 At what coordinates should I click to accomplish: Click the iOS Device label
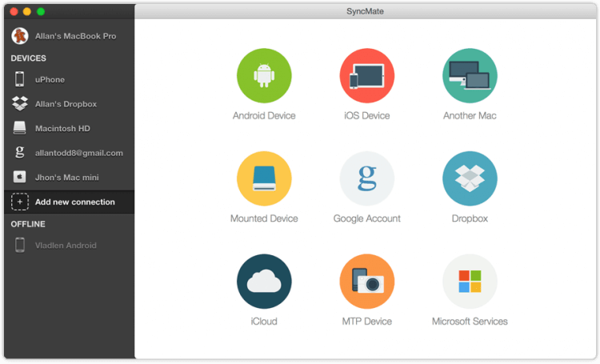pyautogui.click(x=367, y=115)
